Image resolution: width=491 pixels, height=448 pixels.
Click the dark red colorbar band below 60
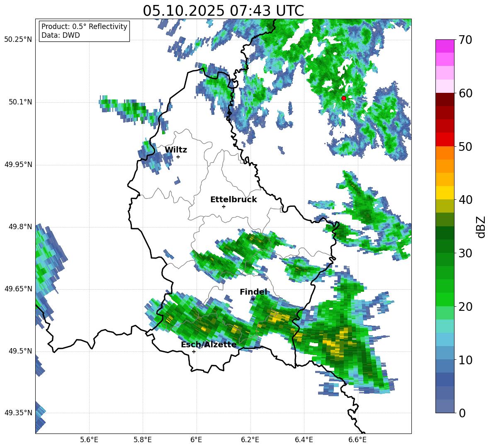tap(445, 99)
